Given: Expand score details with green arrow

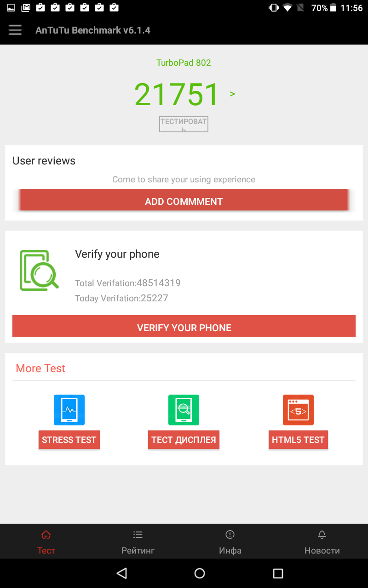Looking at the screenshot, I should pos(232,94).
